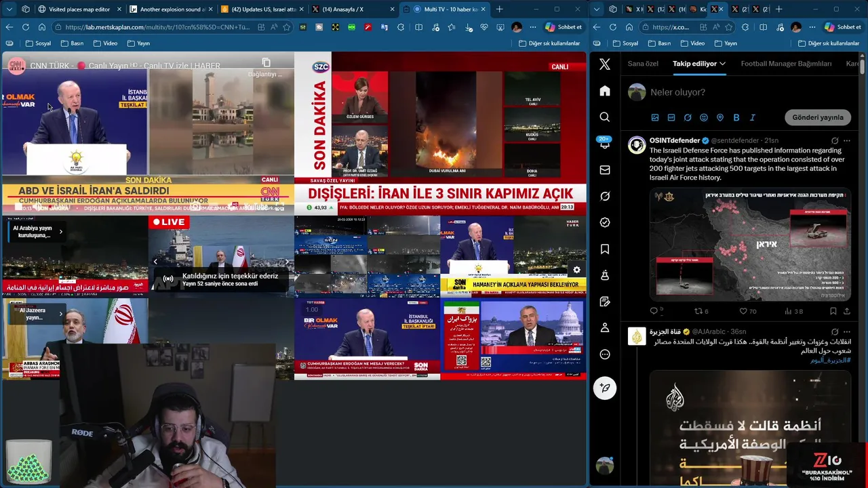
Task: Open X search from the sidebar
Action: click(x=605, y=117)
